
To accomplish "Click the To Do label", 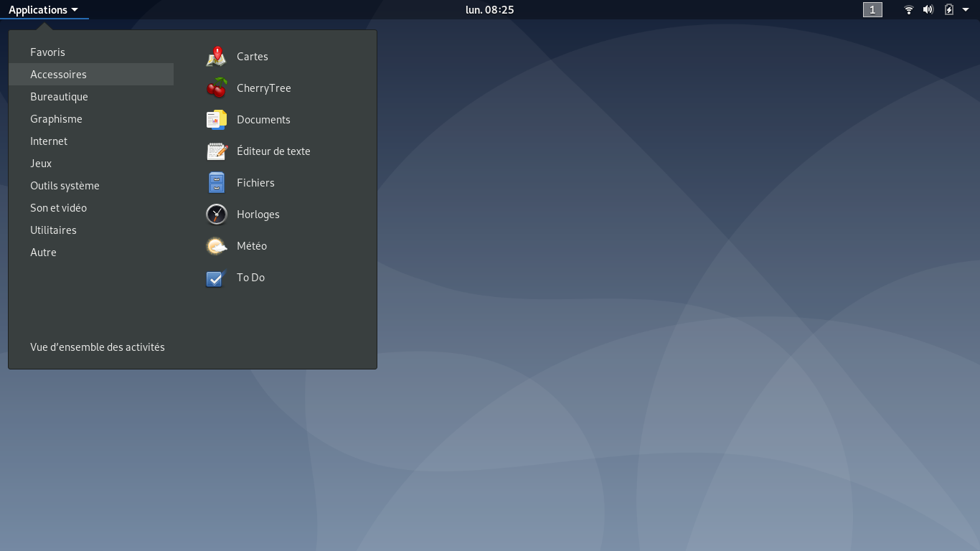I will pyautogui.click(x=250, y=278).
